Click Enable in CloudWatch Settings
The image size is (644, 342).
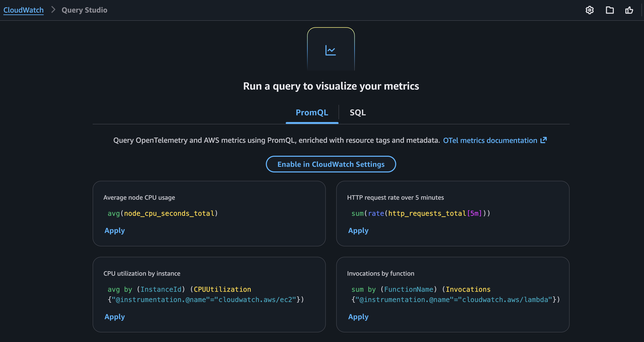(331, 164)
